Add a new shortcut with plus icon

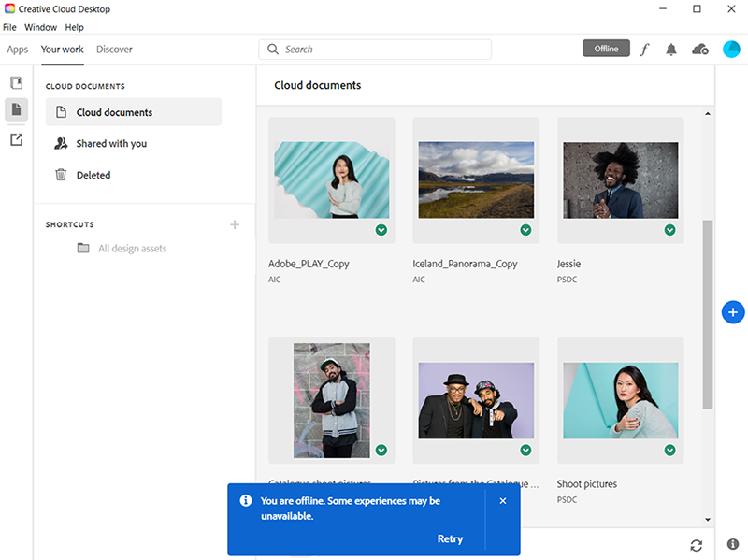[235, 224]
